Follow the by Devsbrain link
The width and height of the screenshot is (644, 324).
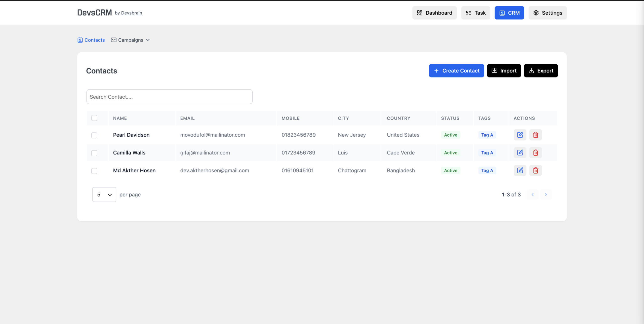pos(128,13)
